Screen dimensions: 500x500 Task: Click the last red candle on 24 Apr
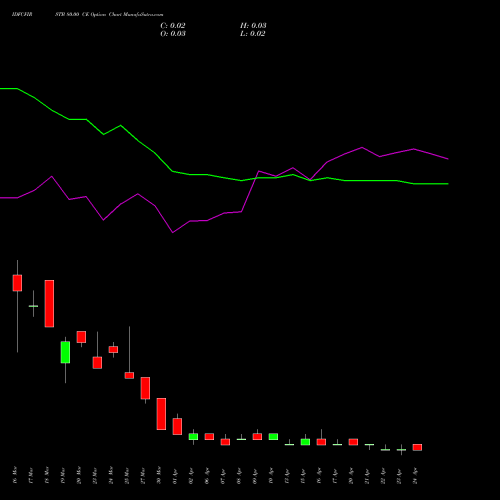click(x=417, y=447)
